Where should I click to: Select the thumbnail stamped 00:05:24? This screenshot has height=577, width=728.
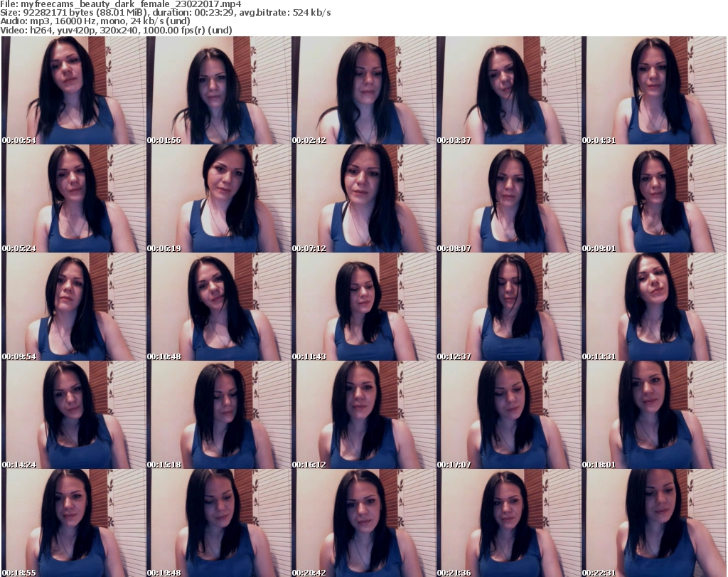(x=74, y=198)
